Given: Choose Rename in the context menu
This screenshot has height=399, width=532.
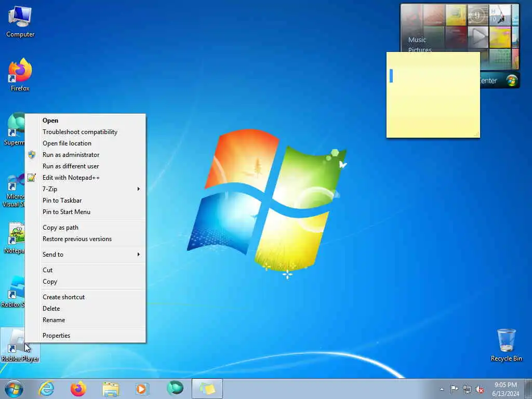Looking at the screenshot, I should tap(86, 320).
